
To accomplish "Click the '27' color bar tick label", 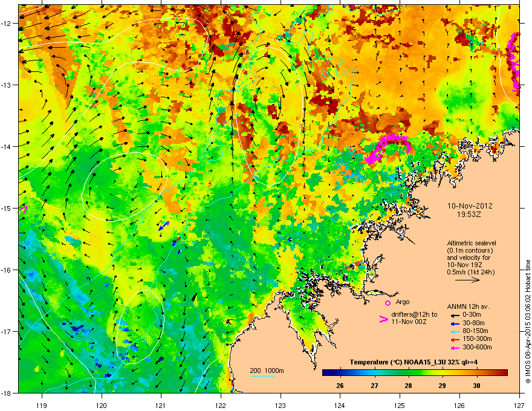I will [374, 386].
